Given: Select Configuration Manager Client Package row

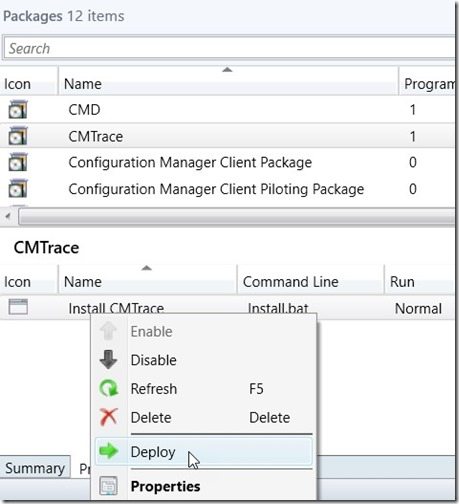Looking at the screenshot, I should (227, 162).
